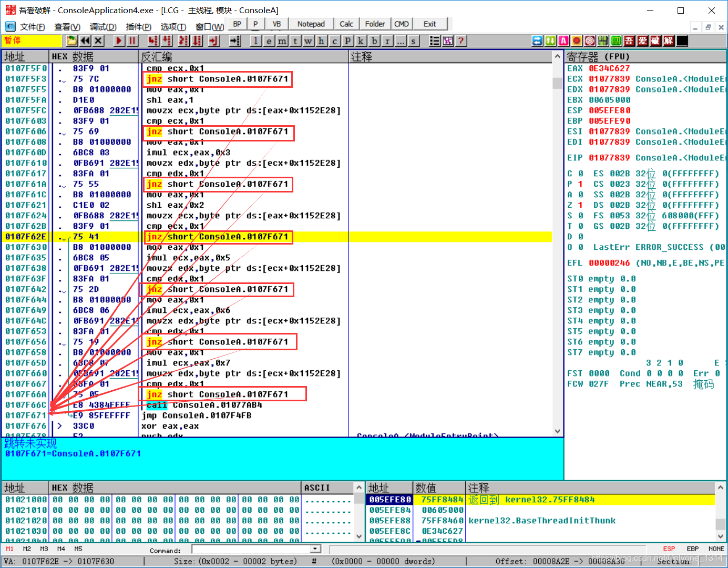Open References window with 'r' button
Viewport: 728px width, 568px height.
coord(387,40)
